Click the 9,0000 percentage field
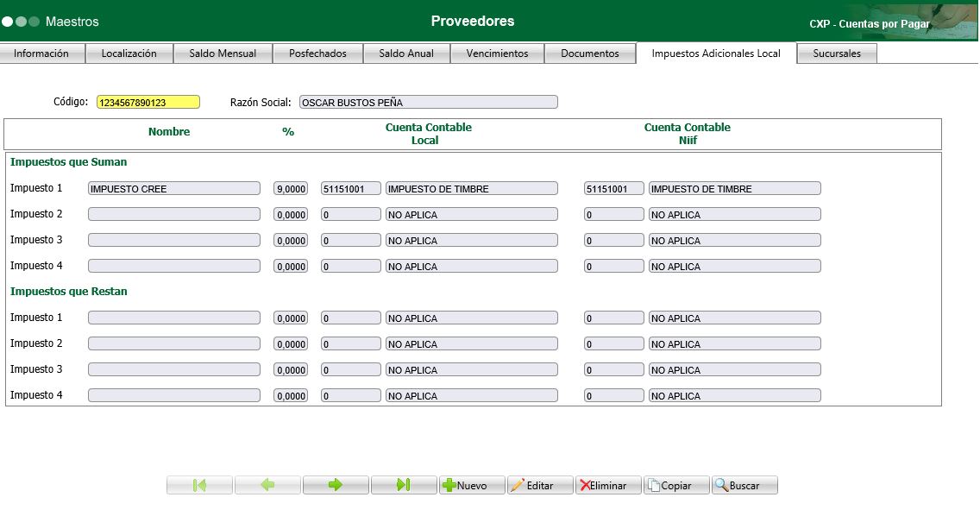 click(x=291, y=188)
